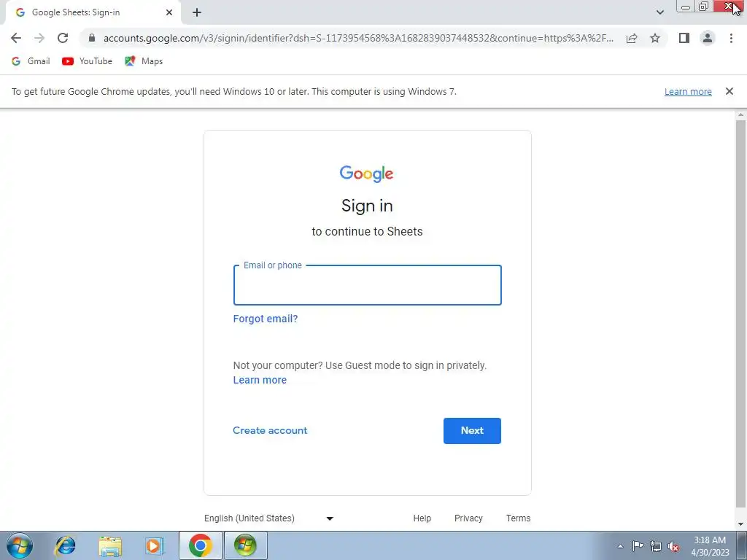
Task: Click the muted volume tray icon
Action: [673, 546]
